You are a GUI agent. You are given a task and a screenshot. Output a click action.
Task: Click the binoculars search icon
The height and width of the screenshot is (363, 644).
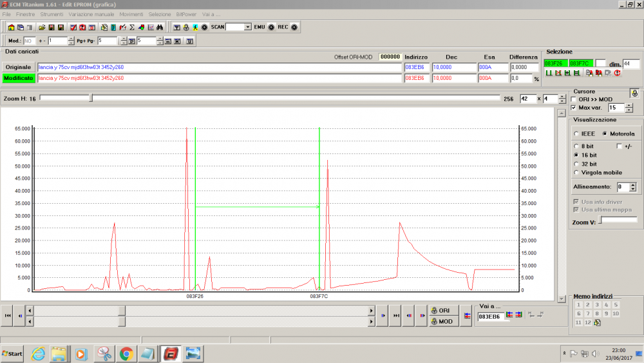click(159, 28)
